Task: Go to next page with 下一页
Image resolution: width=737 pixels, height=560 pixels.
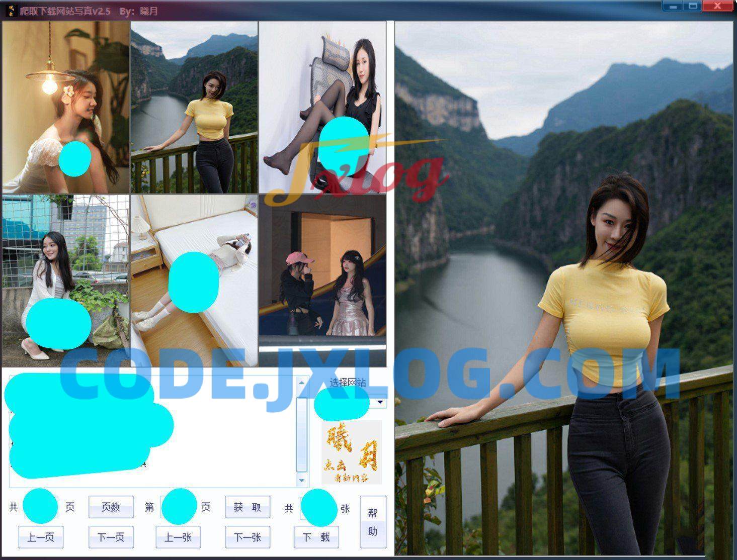Action: pyautogui.click(x=111, y=537)
